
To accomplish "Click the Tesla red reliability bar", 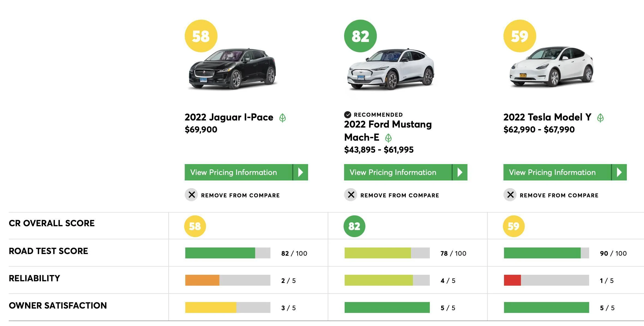I will (x=512, y=280).
